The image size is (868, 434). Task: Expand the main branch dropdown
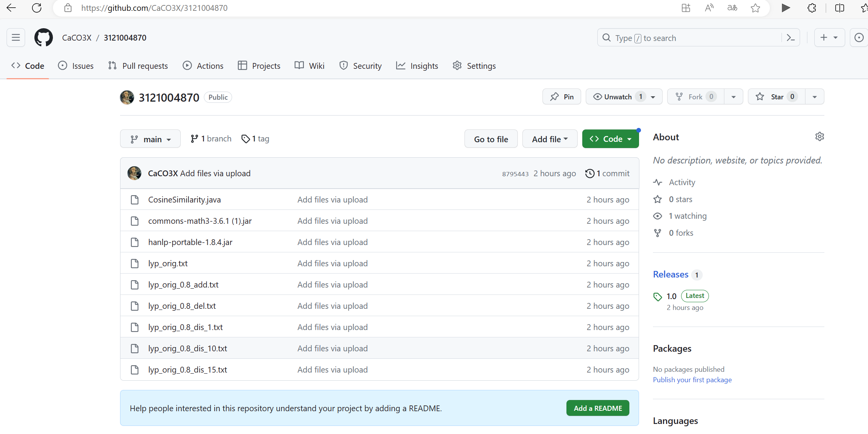point(150,139)
